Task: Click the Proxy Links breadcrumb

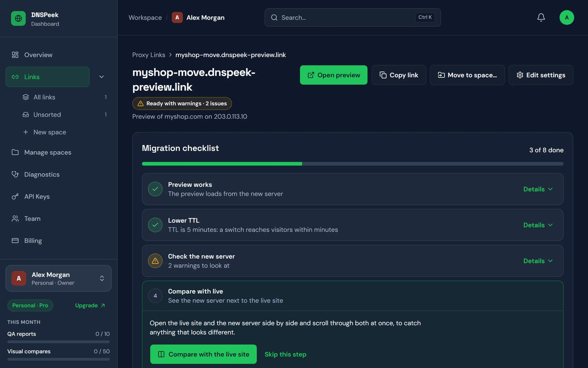Action: 149,55
